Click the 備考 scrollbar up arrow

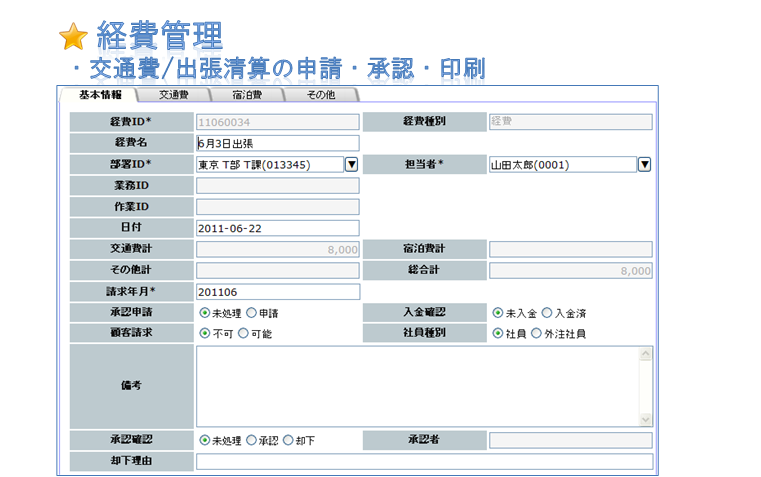pyautogui.click(x=645, y=354)
